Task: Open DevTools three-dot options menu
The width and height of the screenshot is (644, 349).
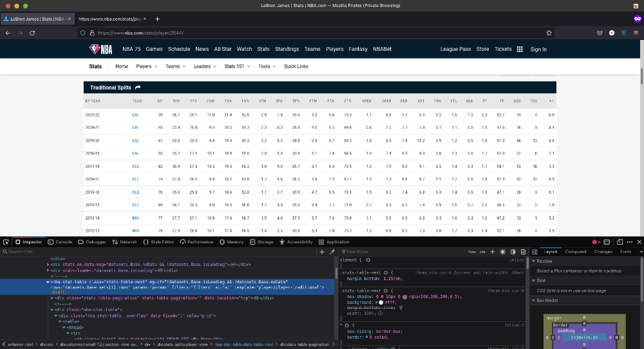Action: (630, 242)
